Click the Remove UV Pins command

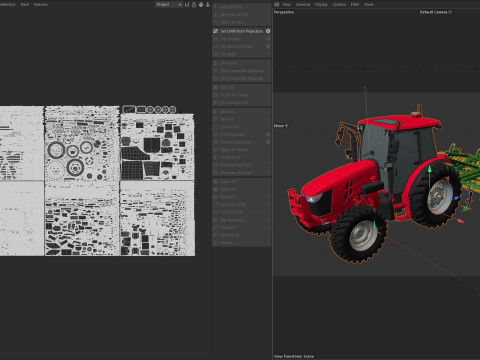(x=241, y=15)
